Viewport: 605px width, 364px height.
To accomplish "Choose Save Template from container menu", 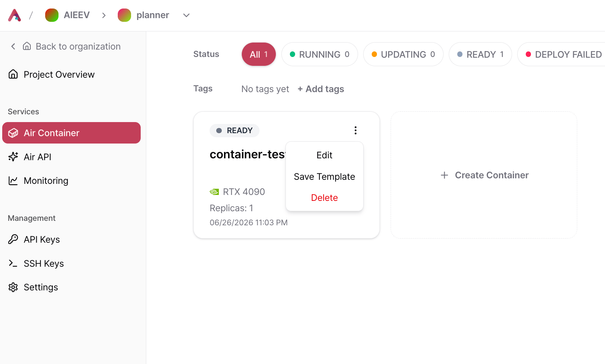I will coord(324,176).
